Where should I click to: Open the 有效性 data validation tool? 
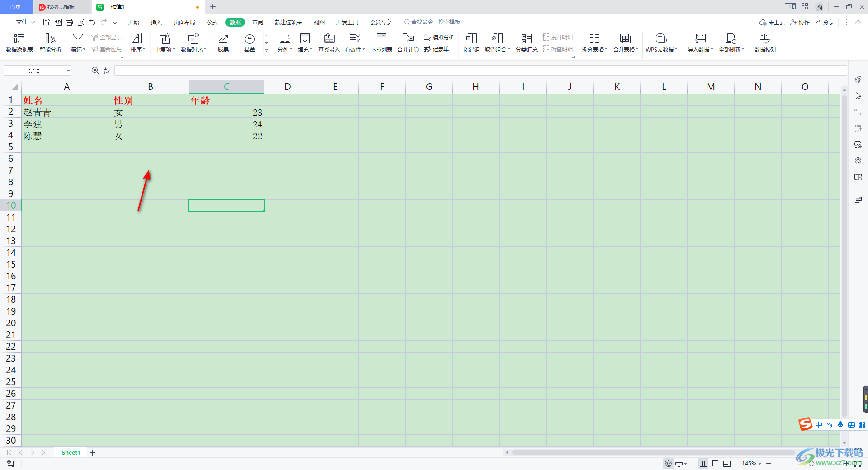pos(355,43)
